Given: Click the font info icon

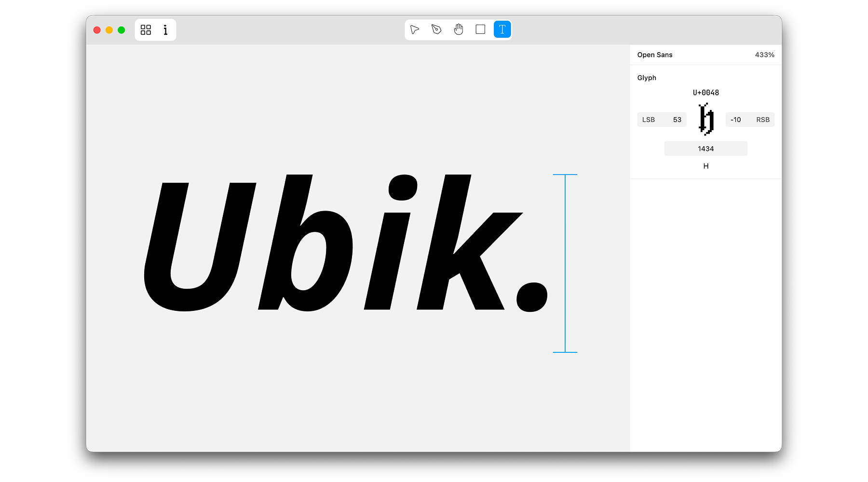Looking at the screenshot, I should click(x=165, y=30).
